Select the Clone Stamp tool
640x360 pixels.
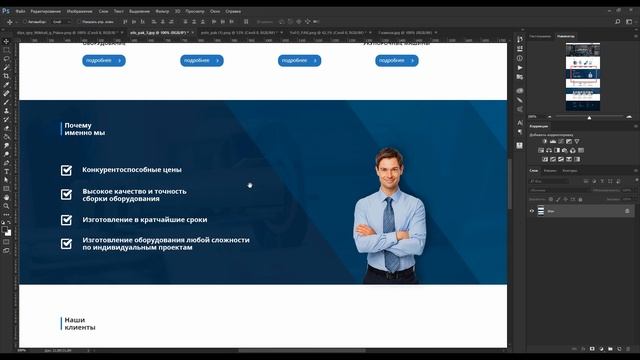pos(6,111)
